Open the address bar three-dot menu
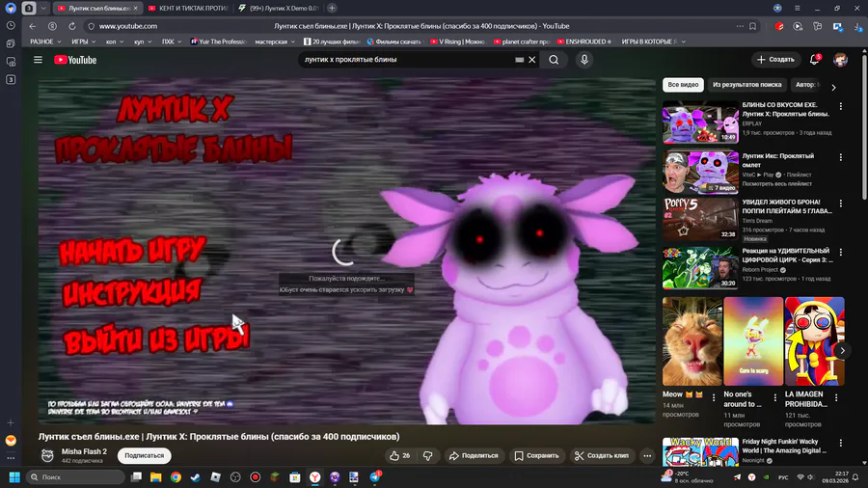868x488 pixels. click(740, 26)
